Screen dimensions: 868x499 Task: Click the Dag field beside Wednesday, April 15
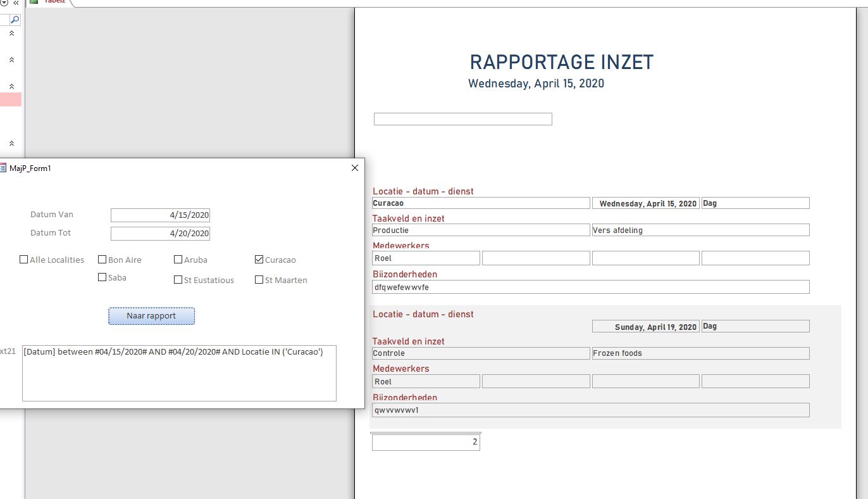755,203
